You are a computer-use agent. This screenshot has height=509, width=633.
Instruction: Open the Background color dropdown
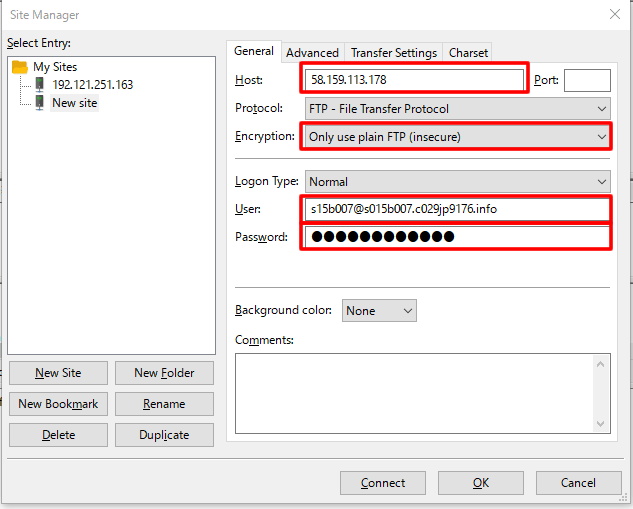click(379, 311)
